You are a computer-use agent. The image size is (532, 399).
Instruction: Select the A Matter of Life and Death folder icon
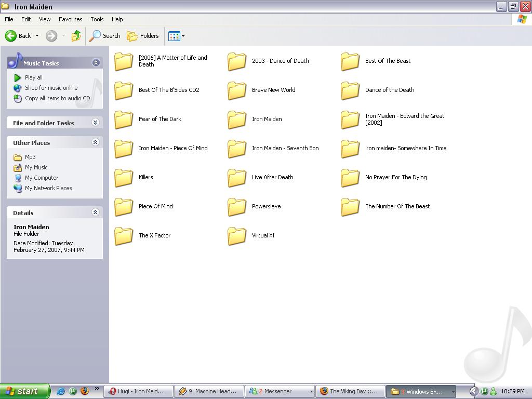coord(124,61)
